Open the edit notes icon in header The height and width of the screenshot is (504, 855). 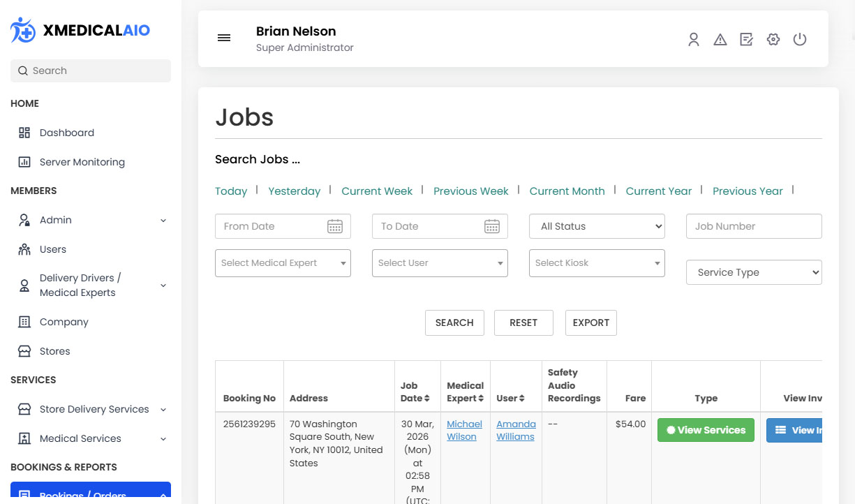point(746,40)
